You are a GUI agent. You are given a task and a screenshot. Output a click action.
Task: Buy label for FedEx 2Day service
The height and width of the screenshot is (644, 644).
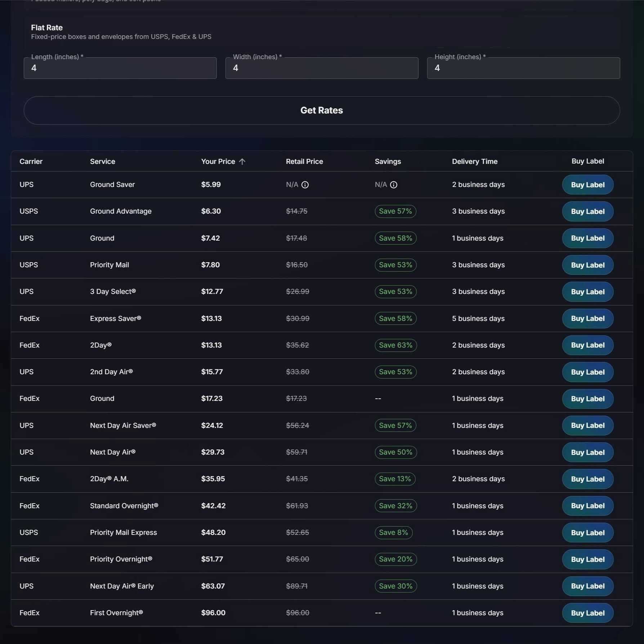coord(587,345)
